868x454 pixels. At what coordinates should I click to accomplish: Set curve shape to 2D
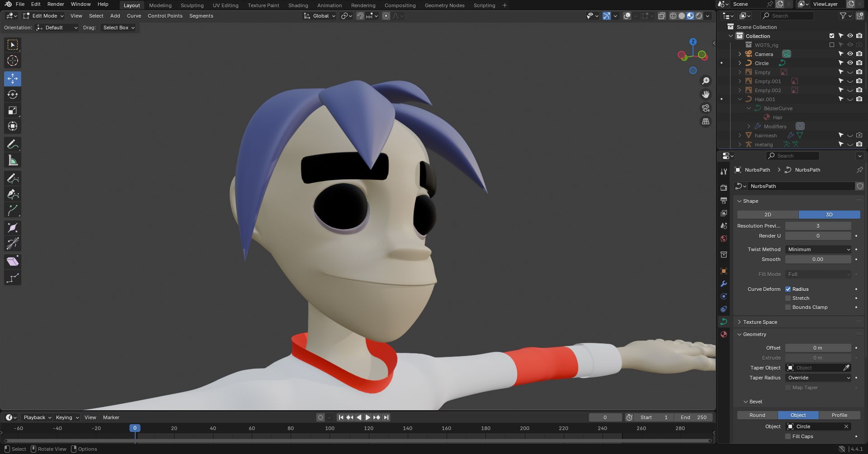pyautogui.click(x=768, y=215)
